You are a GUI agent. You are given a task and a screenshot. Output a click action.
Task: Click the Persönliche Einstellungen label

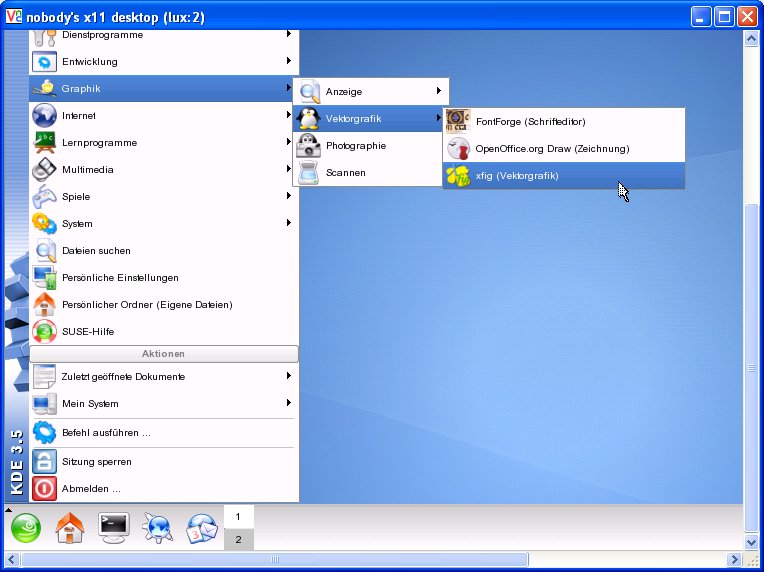pos(120,278)
